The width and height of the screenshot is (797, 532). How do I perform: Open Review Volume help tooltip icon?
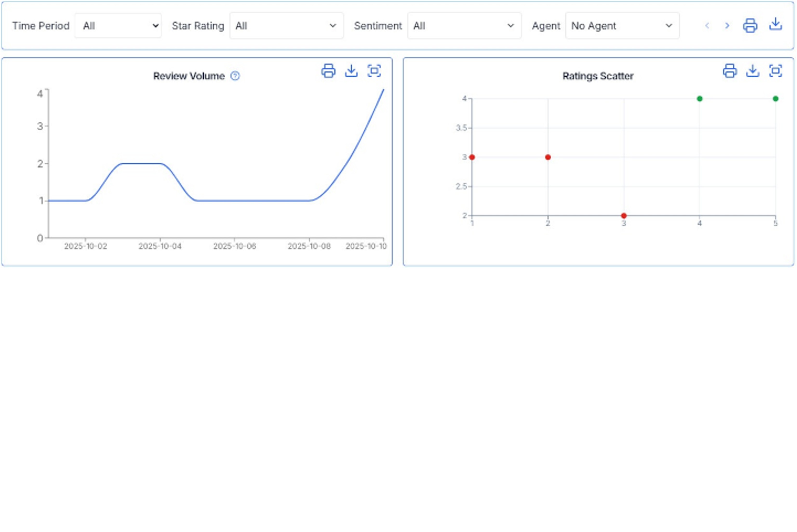pos(235,76)
